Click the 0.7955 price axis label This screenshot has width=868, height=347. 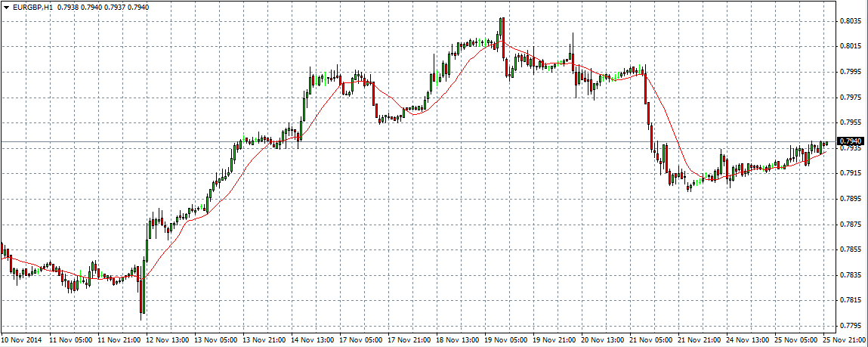coord(852,122)
